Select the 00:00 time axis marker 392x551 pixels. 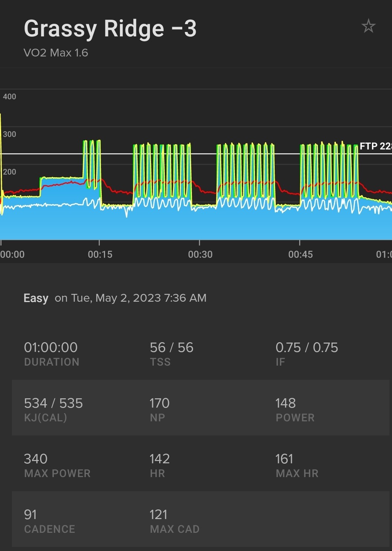coord(12,255)
